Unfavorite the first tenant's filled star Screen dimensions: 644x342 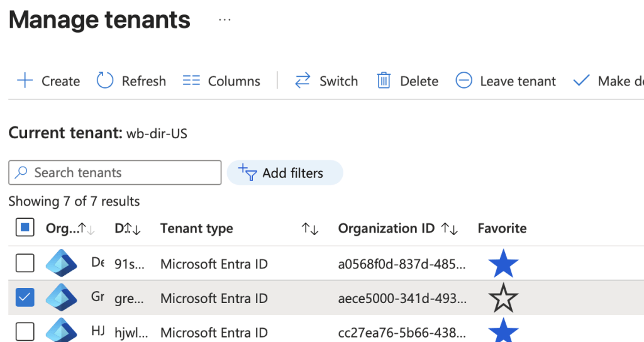pyautogui.click(x=503, y=263)
